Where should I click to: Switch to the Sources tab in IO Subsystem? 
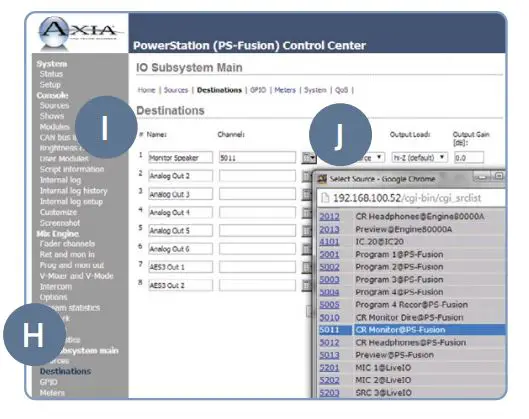176,90
